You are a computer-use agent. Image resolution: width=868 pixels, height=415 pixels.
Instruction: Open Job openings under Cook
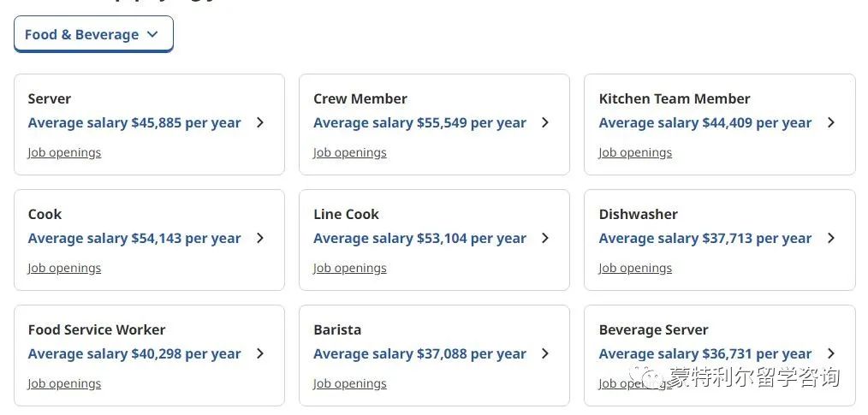64,269
